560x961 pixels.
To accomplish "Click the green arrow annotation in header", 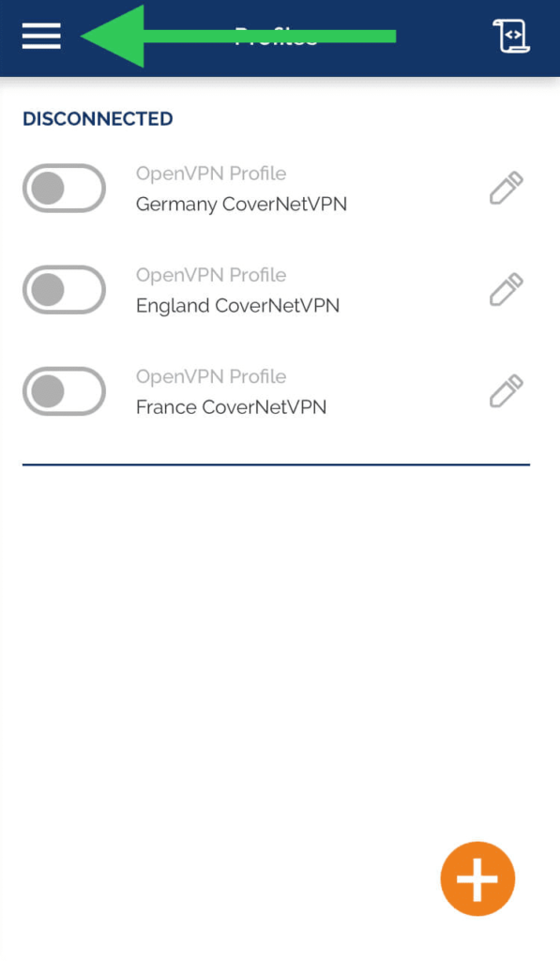I will tap(238, 37).
